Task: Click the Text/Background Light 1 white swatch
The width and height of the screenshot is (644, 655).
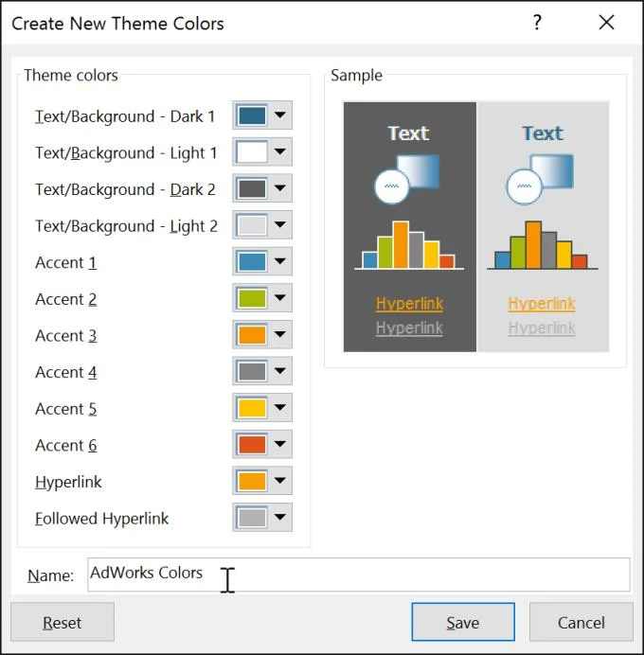Action: 252,152
